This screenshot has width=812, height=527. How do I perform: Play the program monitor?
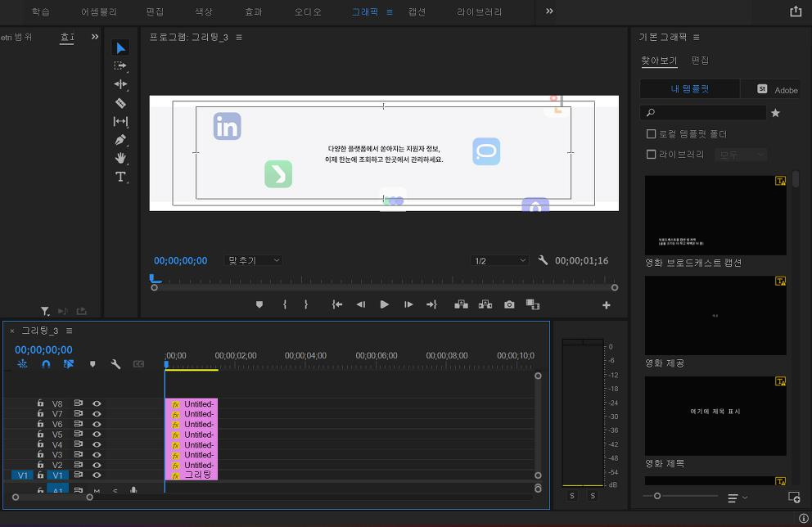point(384,304)
